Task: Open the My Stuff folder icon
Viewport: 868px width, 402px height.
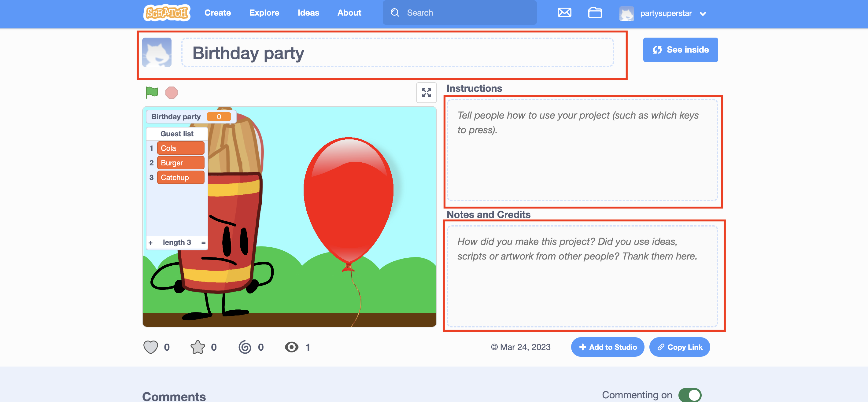Action: 595,13
